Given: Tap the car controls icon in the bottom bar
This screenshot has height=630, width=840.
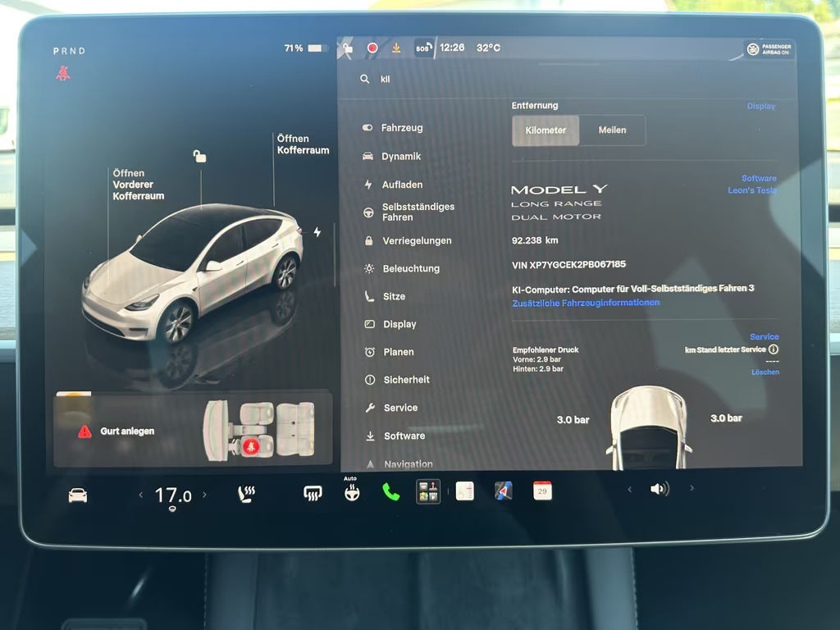Looking at the screenshot, I should point(78,495).
